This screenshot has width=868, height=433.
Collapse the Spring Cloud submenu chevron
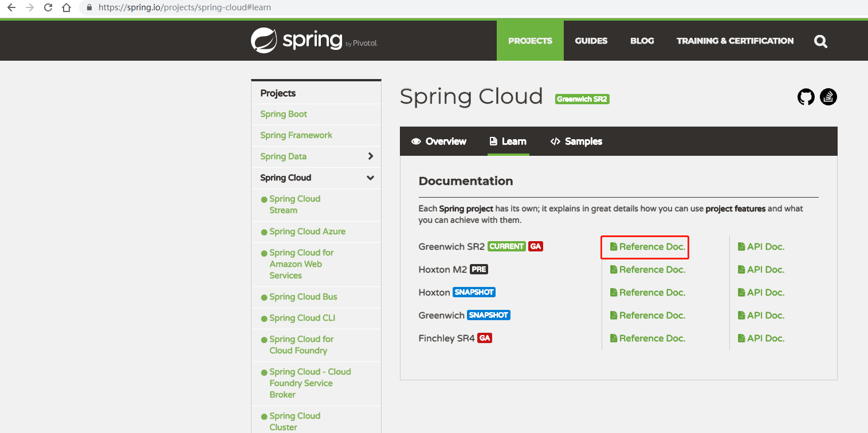(371, 178)
